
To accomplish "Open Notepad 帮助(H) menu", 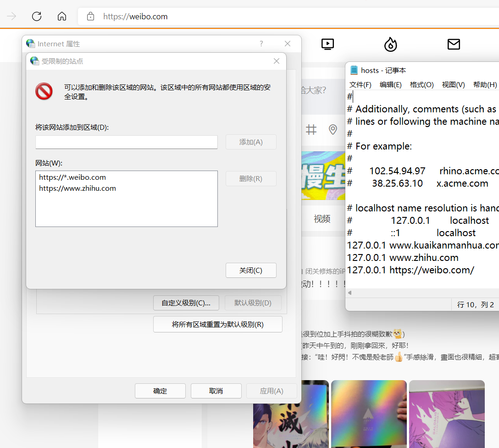I will (485, 85).
